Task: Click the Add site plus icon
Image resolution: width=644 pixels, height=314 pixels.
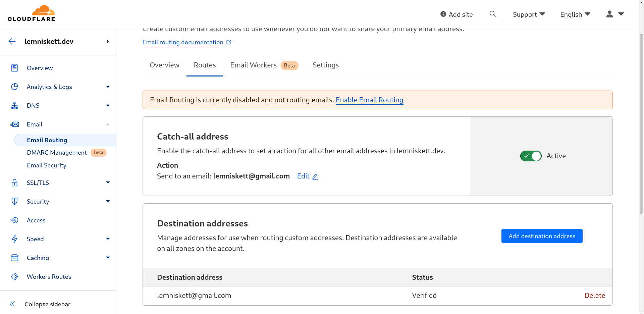Action: tap(443, 14)
